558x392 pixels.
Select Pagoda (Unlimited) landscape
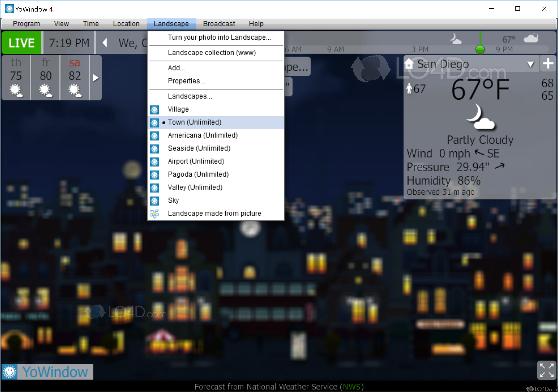point(216,174)
